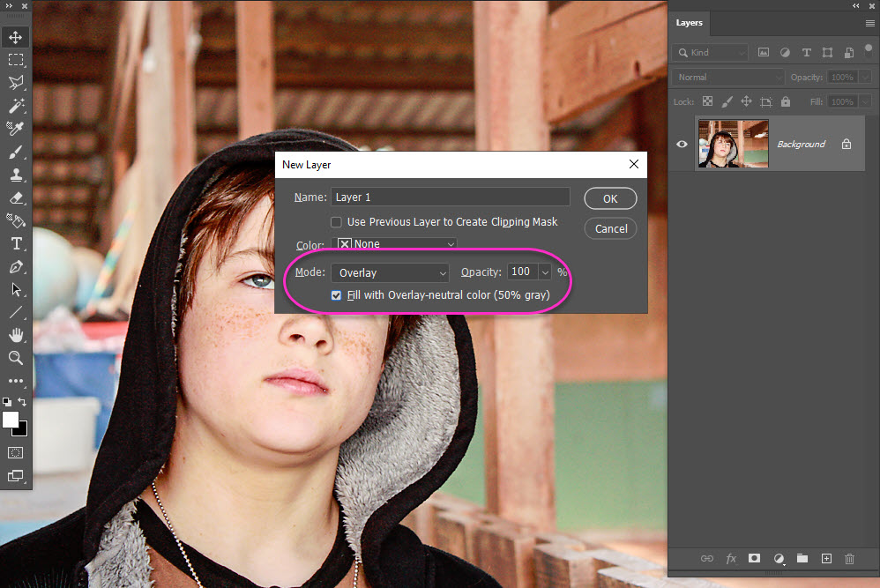The image size is (880, 588).
Task: Change the screen mode
Action: 16,476
